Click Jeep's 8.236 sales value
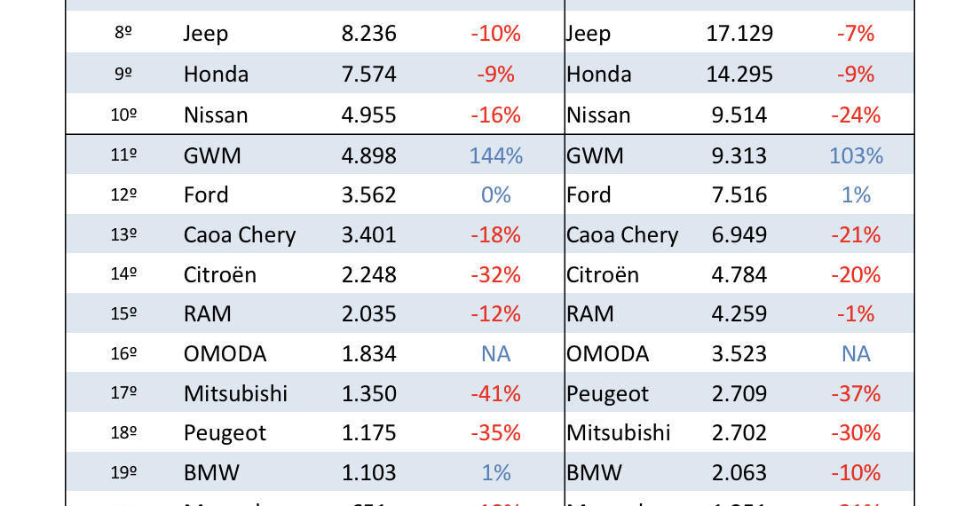Screen dimensions: 980x506 point(368,34)
